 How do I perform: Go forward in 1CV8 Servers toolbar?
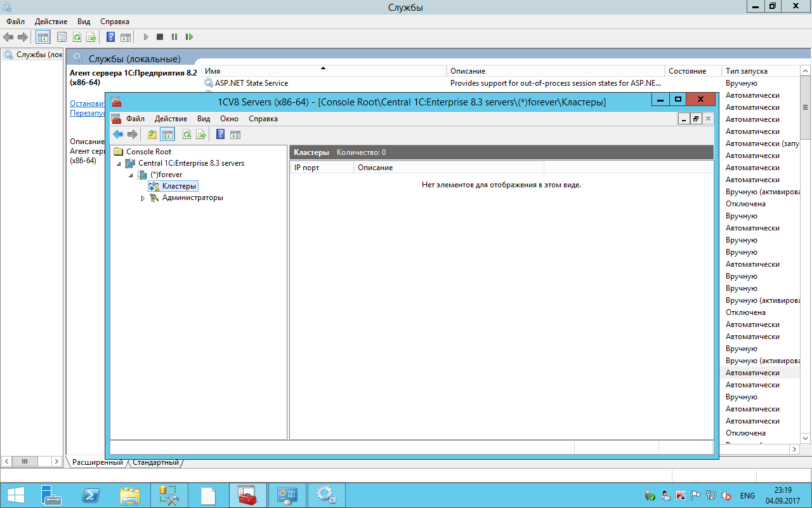(x=133, y=134)
